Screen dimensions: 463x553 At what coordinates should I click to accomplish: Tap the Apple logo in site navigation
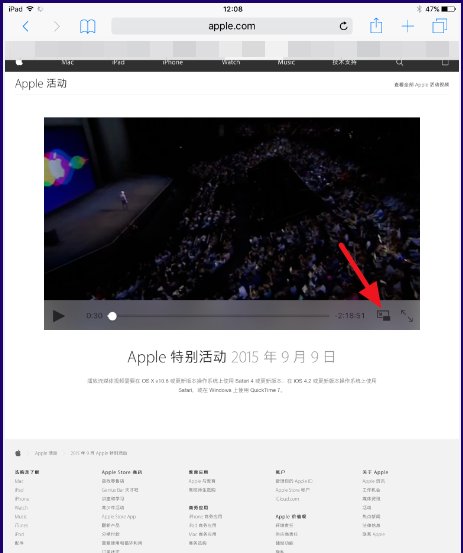click(x=19, y=62)
